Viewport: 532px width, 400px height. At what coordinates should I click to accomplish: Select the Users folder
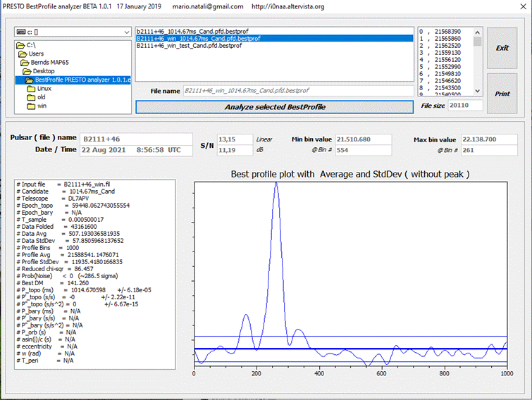coord(31,54)
